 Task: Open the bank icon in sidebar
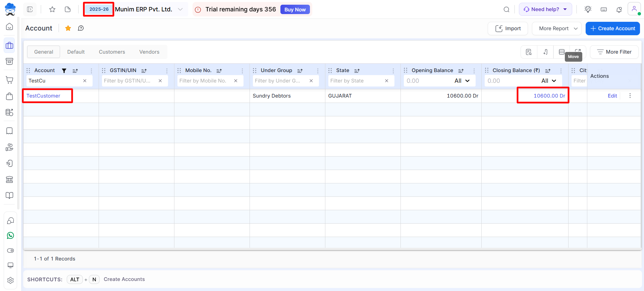(x=10, y=179)
